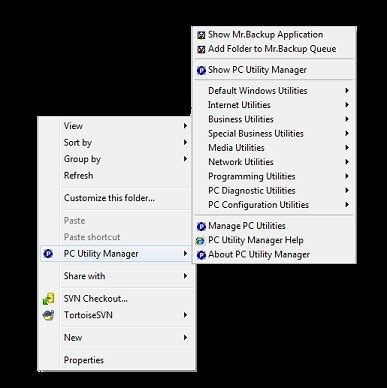Click New in the context menu

(x=116, y=338)
